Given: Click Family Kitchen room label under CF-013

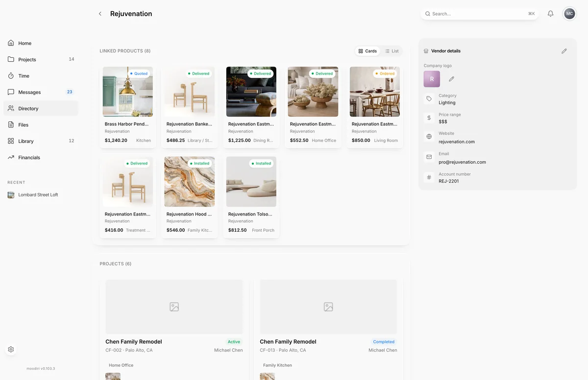Looking at the screenshot, I should pos(277,365).
